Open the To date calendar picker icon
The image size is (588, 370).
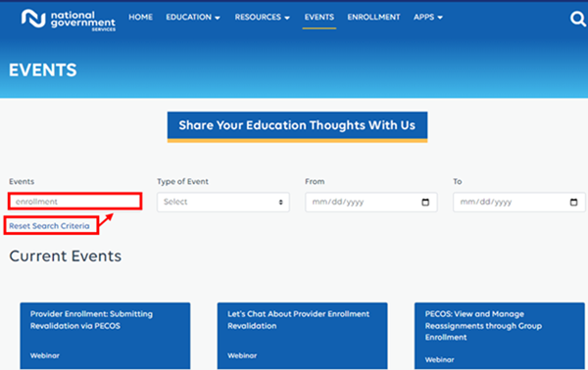click(573, 203)
